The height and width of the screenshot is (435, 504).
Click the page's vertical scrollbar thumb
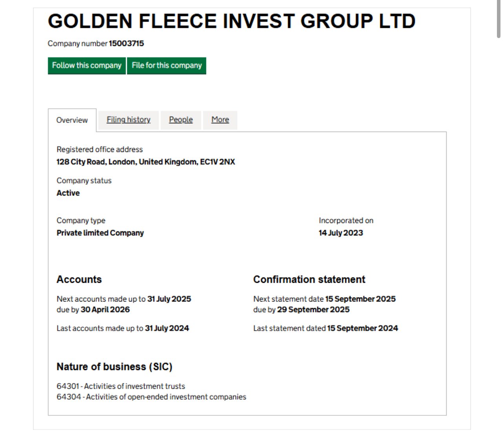coord(499,20)
